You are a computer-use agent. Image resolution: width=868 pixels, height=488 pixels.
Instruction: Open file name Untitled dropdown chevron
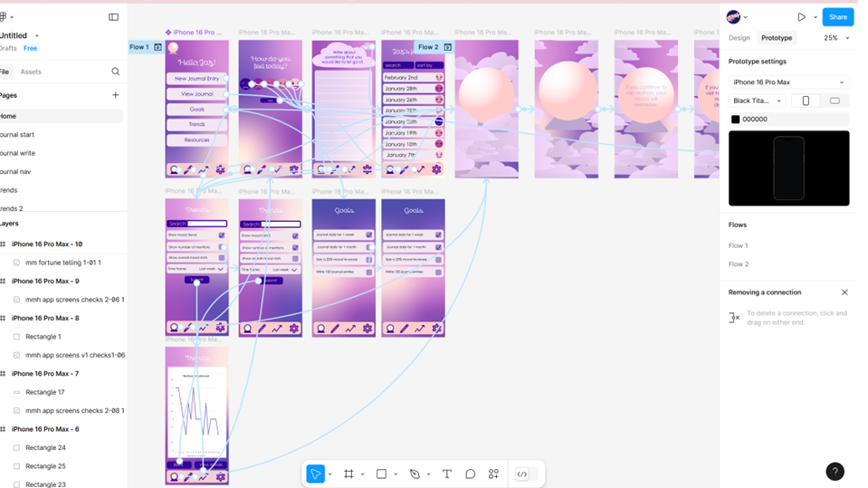click(x=37, y=36)
